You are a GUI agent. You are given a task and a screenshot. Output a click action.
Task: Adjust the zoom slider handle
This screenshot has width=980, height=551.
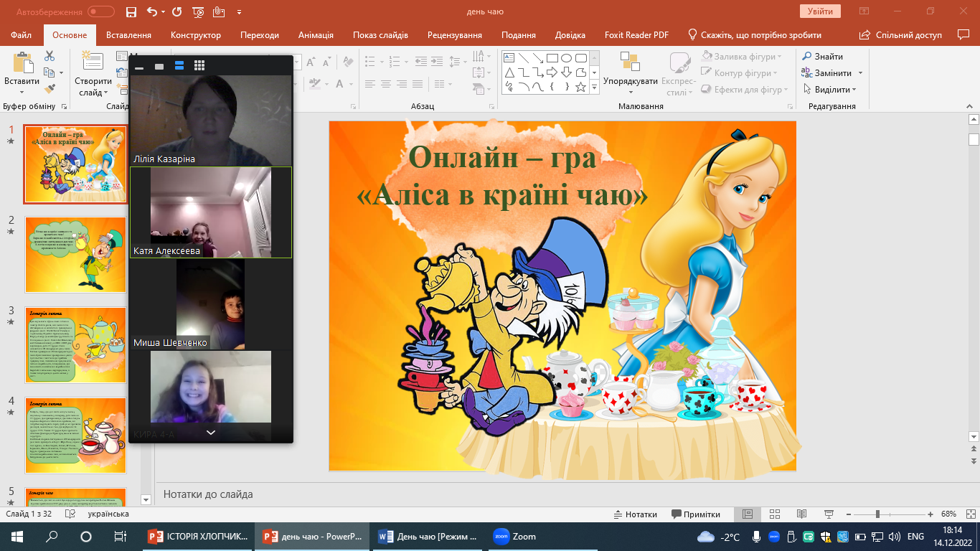point(877,514)
